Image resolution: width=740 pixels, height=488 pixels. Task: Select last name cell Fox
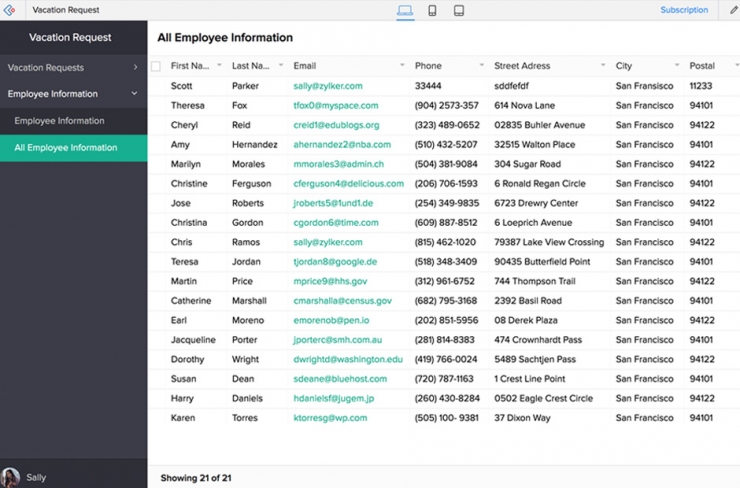239,106
